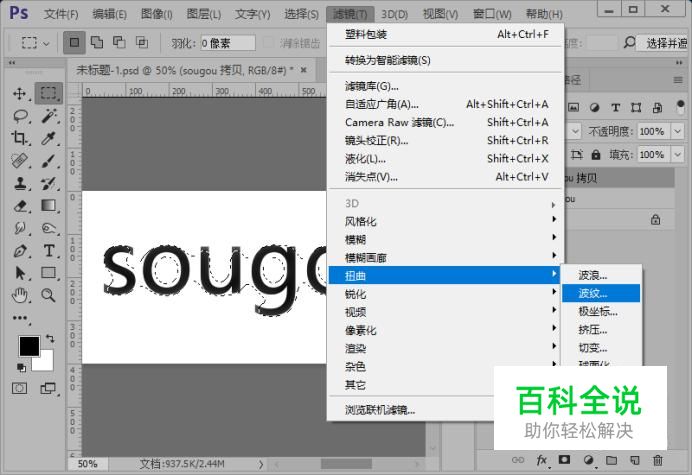The height and width of the screenshot is (475, 692).
Task: Choose Intersect with Selection mode
Action: pos(142,42)
